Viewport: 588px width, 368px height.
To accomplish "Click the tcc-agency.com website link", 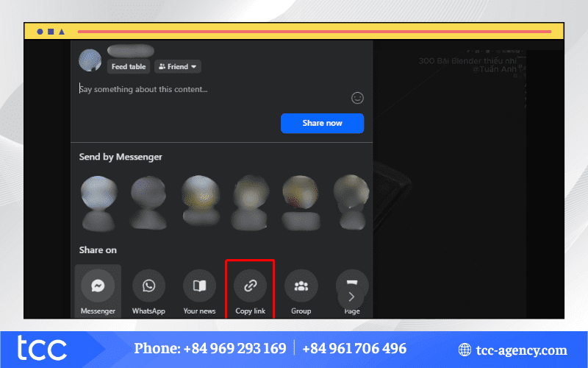I will [x=521, y=350].
